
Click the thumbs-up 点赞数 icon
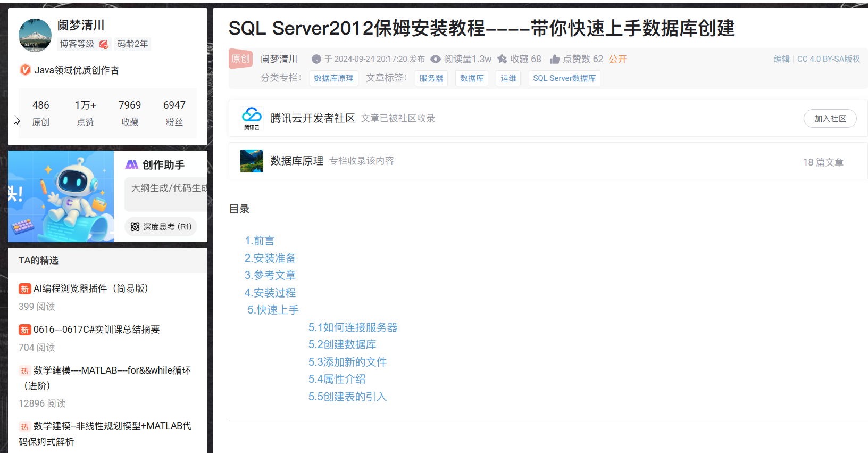click(555, 59)
